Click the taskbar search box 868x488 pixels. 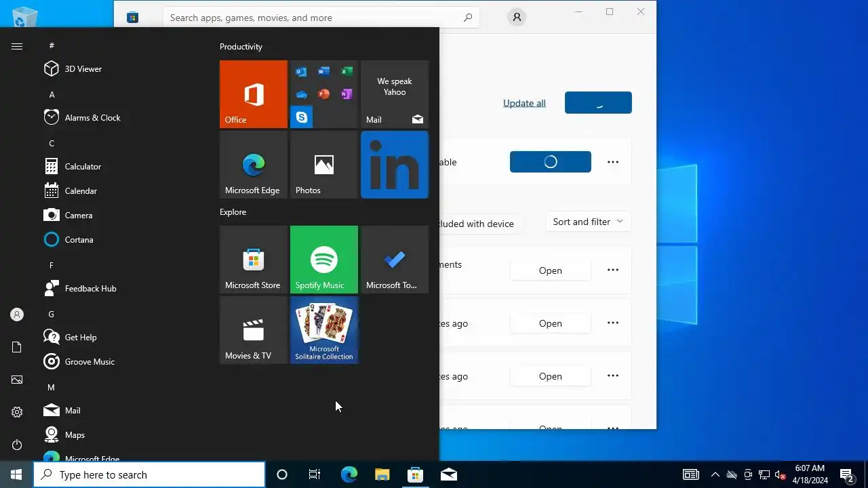[x=149, y=474]
